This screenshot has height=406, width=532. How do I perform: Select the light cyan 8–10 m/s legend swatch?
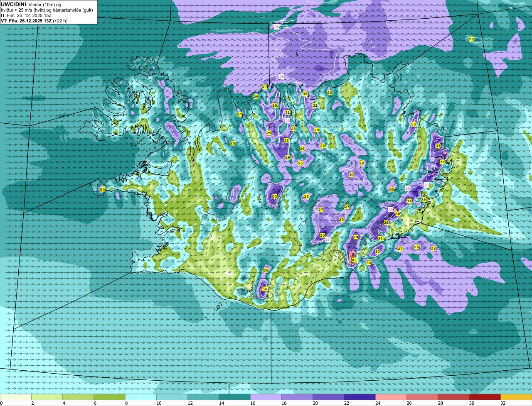(141, 397)
